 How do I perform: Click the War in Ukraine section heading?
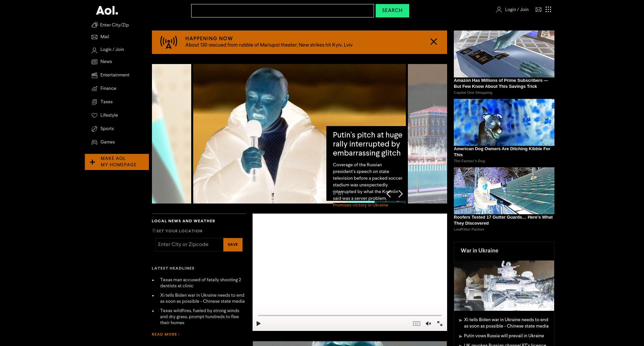coord(479,251)
